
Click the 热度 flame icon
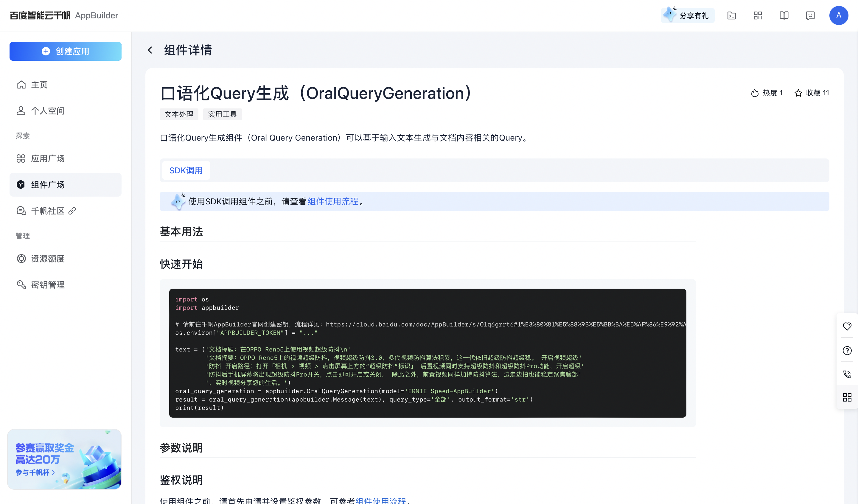755,93
